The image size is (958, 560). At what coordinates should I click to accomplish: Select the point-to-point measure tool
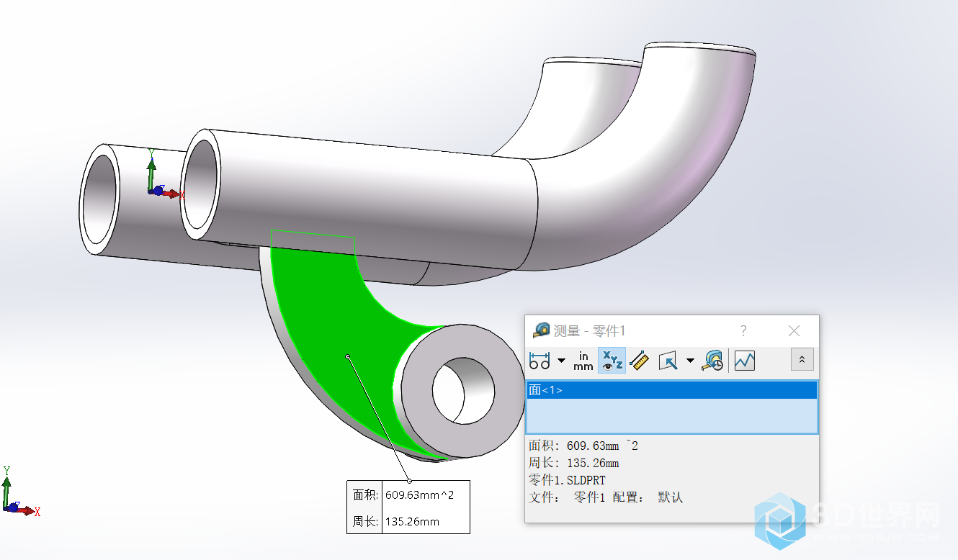tap(640, 360)
